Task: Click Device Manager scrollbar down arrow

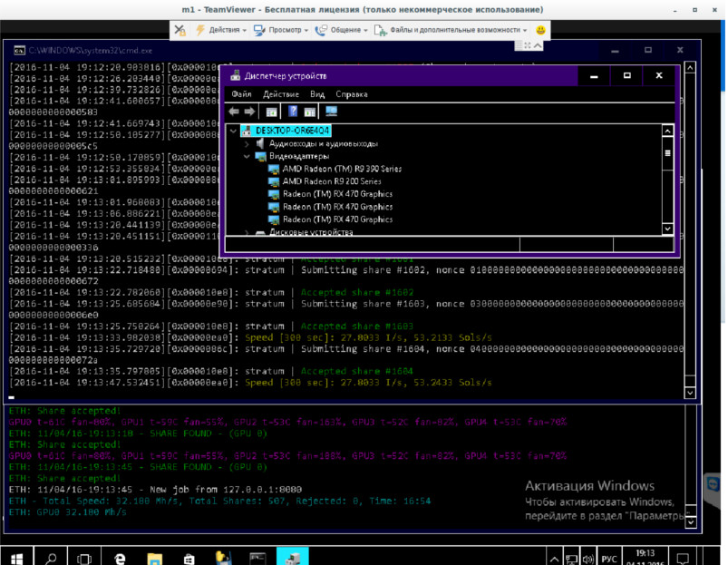Action: click(667, 229)
